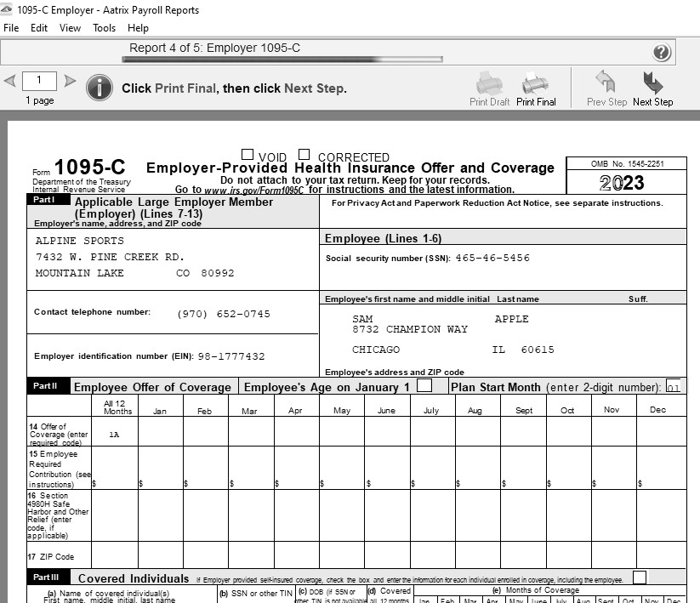Click the page number input field
This screenshot has height=603, width=700.
[x=39, y=80]
